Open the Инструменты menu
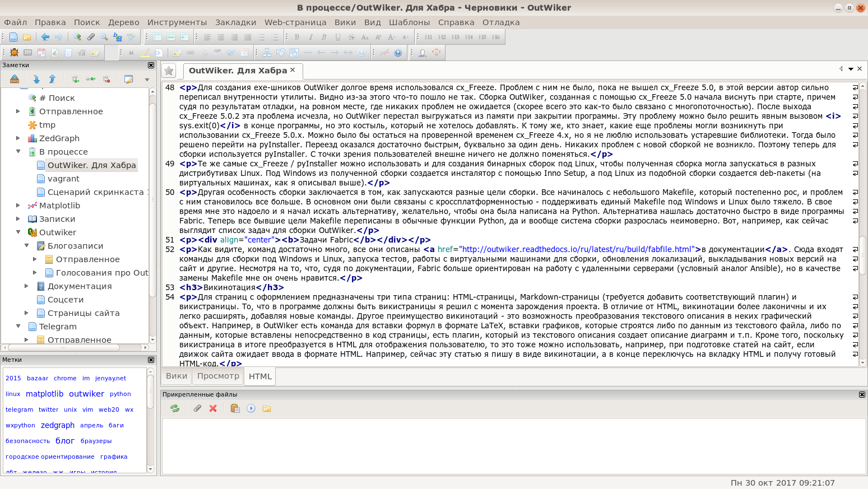The width and height of the screenshot is (868, 489). (x=177, y=22)
